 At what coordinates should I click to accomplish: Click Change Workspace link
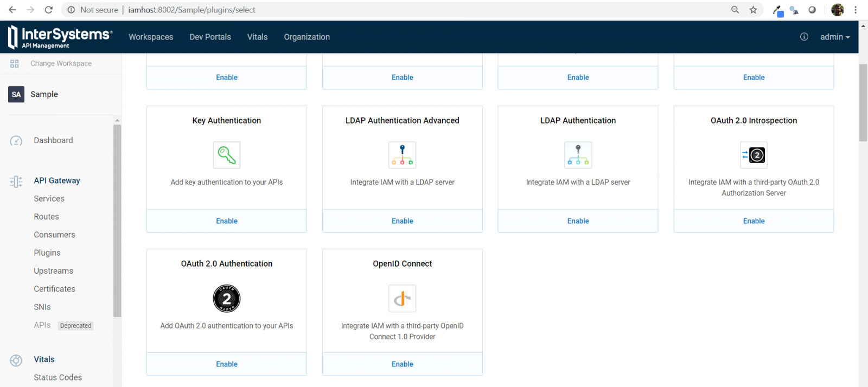click(61, 63)
